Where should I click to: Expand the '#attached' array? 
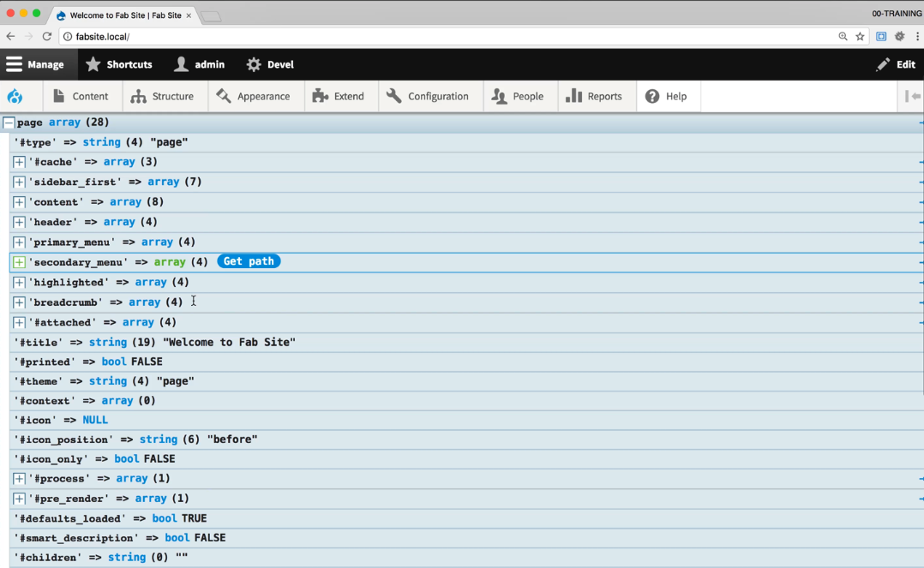pyautogui.click(x=19, y=322)
